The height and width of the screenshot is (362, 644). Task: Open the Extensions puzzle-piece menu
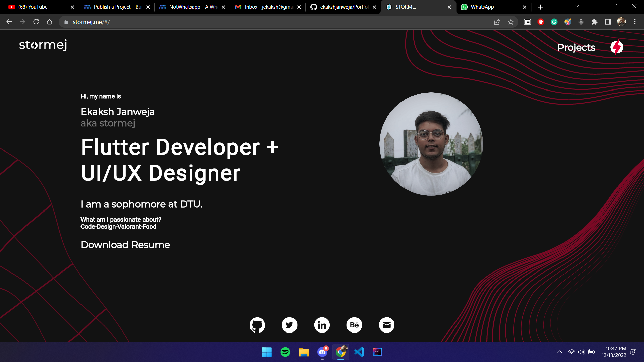[x=594, y=22]
